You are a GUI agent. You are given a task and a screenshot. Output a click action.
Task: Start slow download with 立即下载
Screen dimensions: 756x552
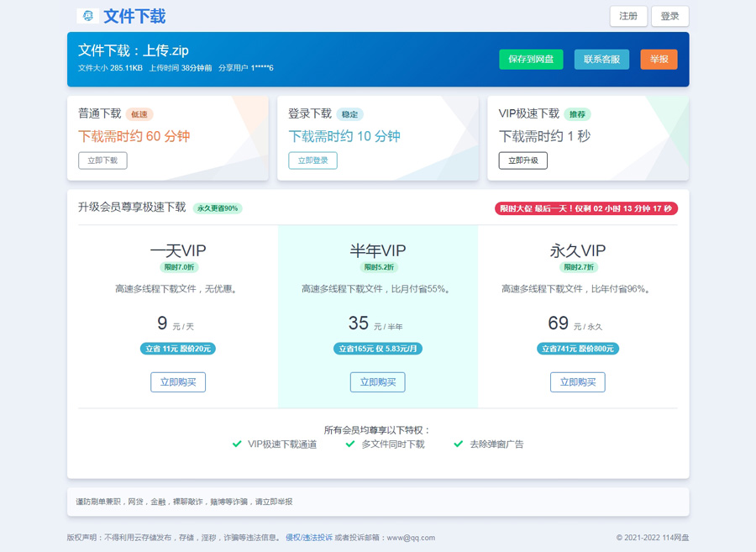102,160
